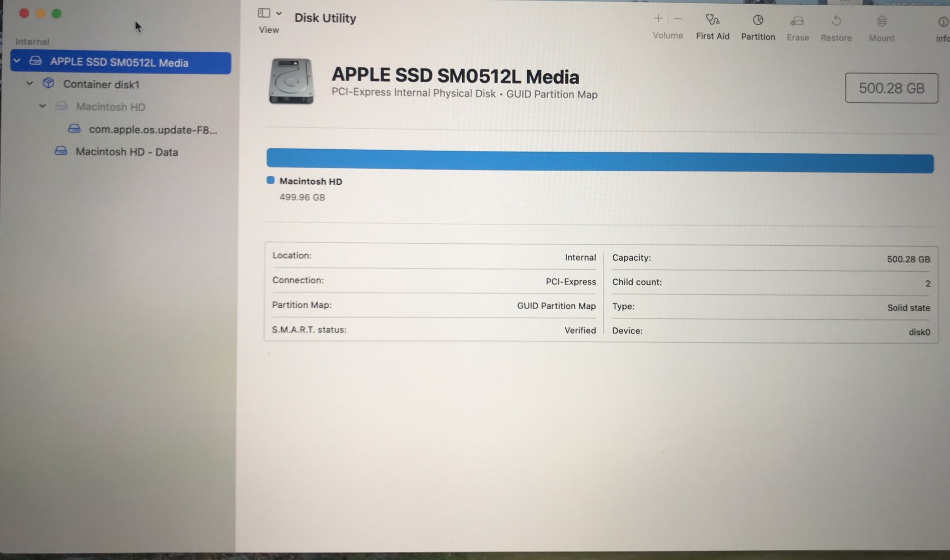
Task: Click the Macintosh HD blue legend swatch
Action: click(271, 180)
